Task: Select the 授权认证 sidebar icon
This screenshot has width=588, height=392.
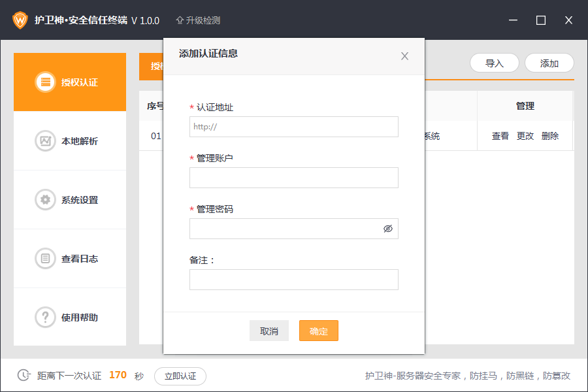Action: 45,82
